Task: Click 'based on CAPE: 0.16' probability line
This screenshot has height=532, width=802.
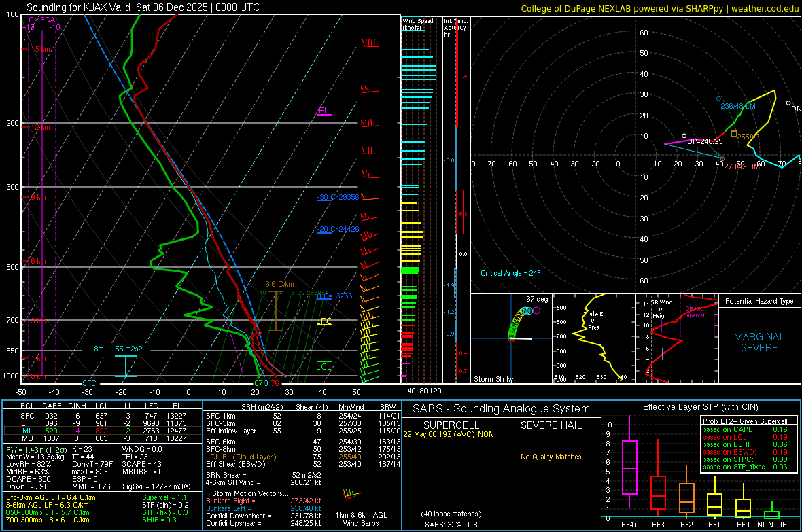Action: pos(745,429)
